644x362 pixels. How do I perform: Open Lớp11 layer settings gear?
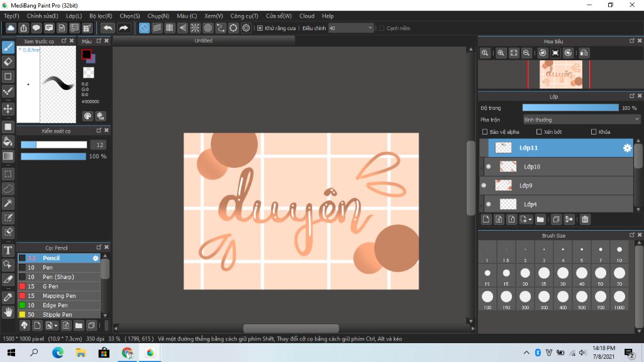[627, 148]
